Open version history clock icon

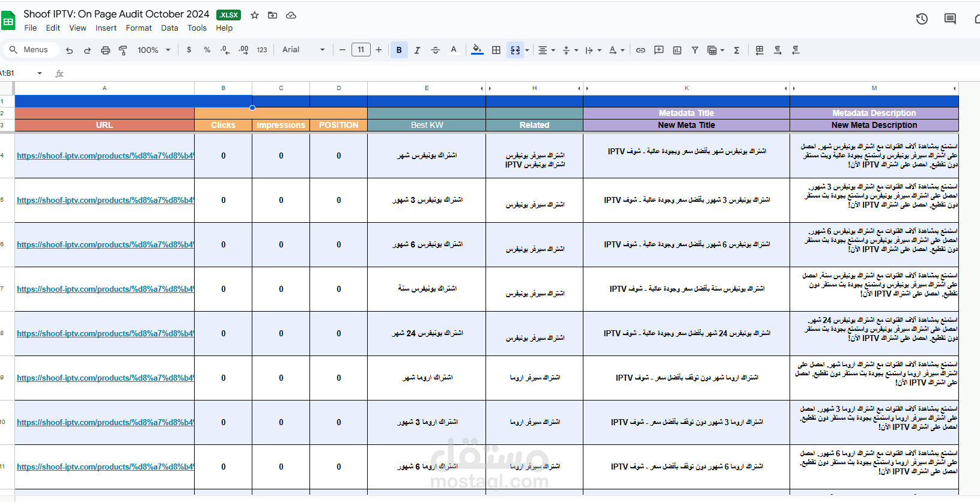922,19
